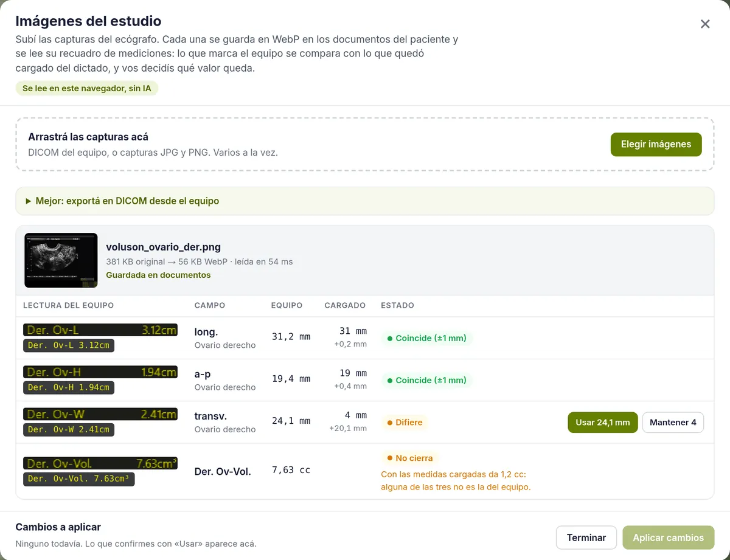Screen dimensions: 730x560
Task: Click the Guardada en documentos status
Action: coord(158,275)
